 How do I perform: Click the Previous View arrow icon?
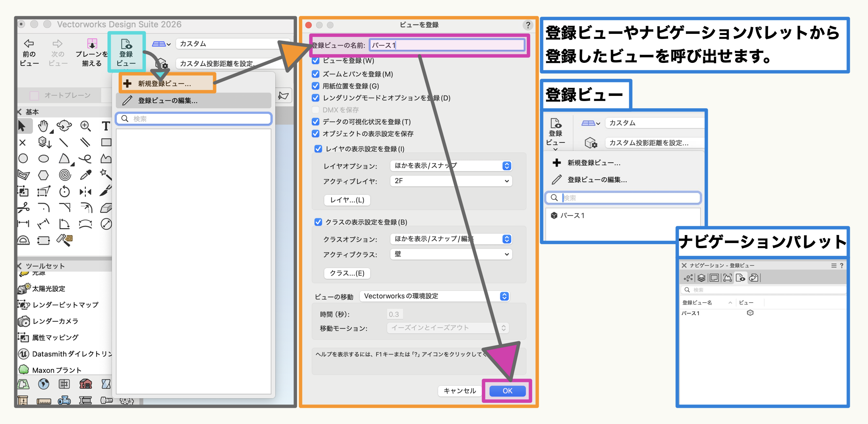tap(29, 43)
